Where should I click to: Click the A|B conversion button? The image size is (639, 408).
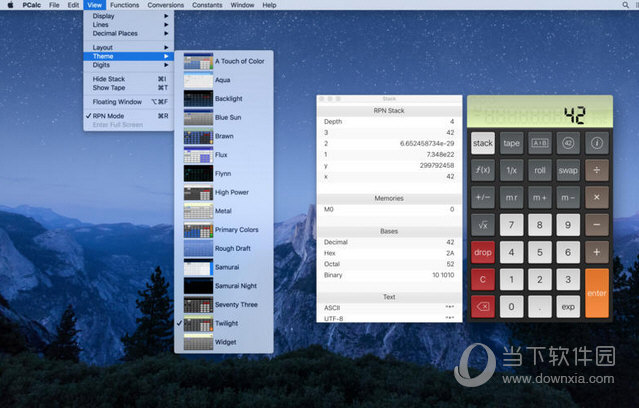point(540,143)
